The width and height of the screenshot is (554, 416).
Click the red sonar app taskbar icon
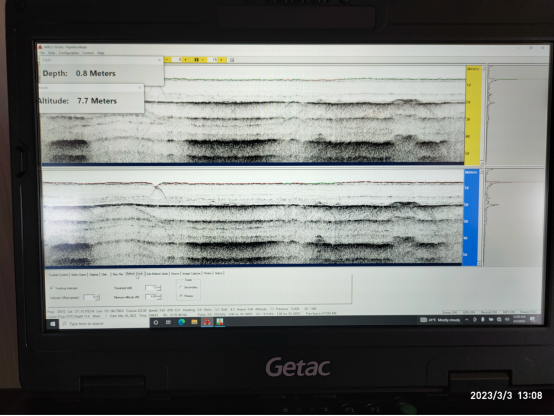(x=207, y=322)
